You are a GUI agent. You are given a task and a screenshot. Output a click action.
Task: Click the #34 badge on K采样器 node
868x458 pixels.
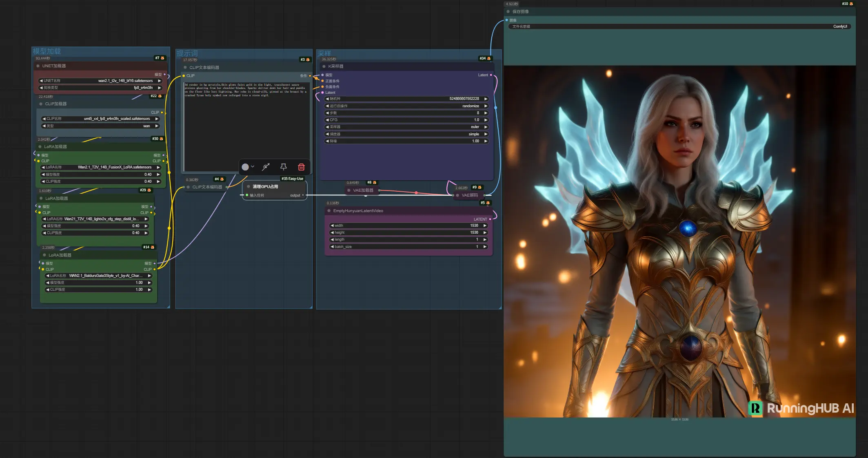[485, 58]
